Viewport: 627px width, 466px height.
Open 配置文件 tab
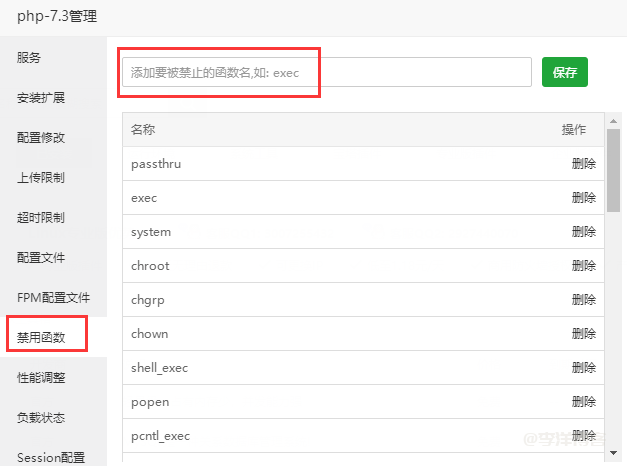coord(41,258)
